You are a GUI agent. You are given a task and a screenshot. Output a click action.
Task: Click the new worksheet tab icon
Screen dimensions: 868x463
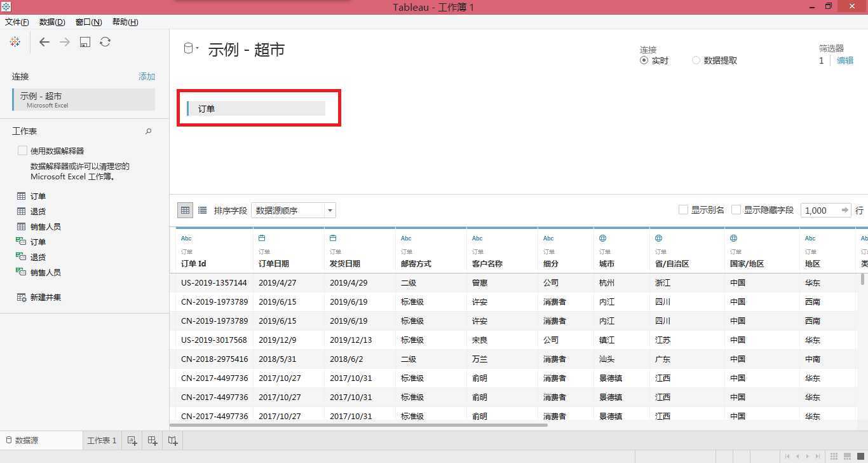coord(132,440)
